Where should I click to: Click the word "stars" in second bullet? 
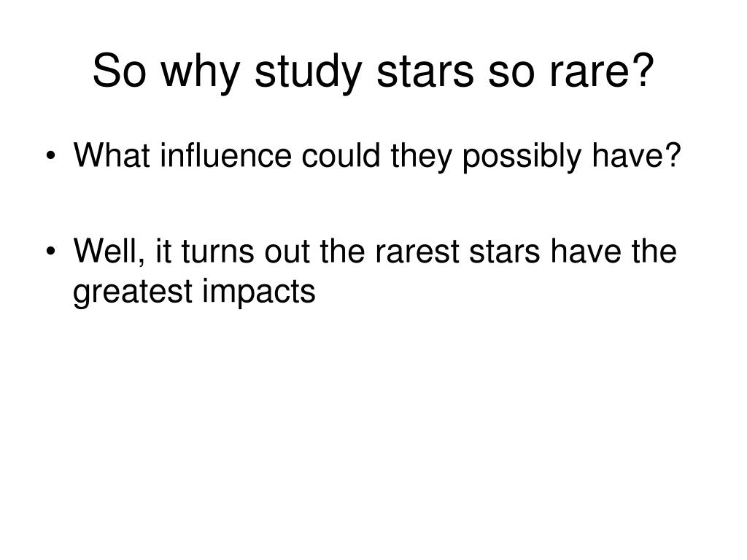click(x=505, y=252)
